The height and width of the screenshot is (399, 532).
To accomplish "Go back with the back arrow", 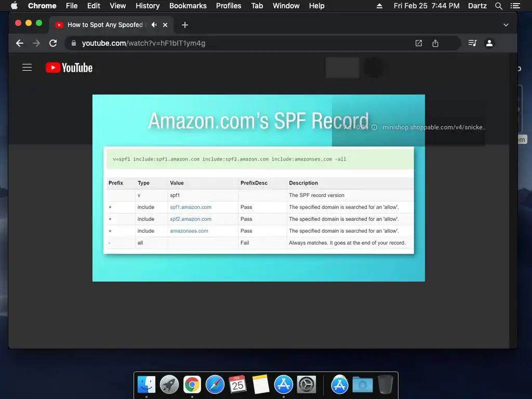I will (20, 43).
